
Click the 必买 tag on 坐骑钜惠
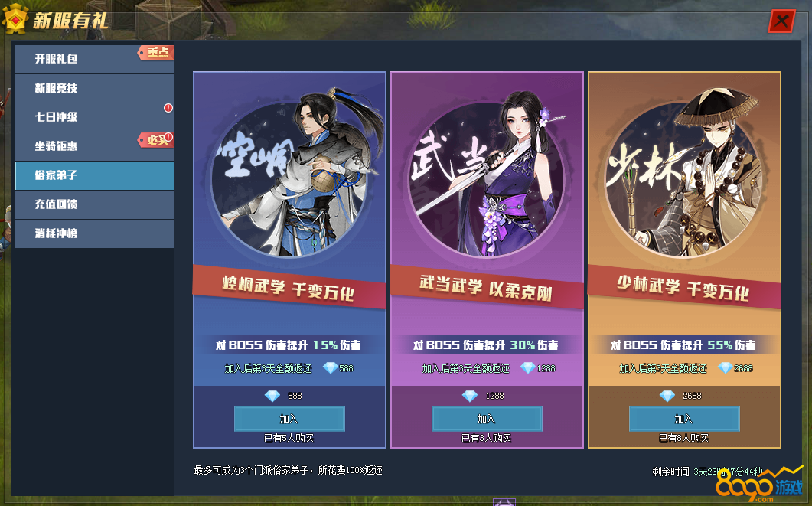point(155,139)
